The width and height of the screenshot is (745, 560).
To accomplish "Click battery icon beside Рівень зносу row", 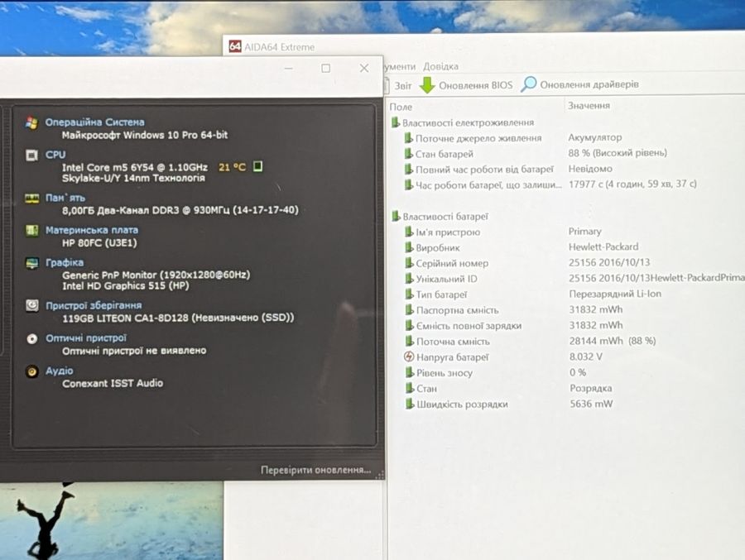I will click(410, 372).
